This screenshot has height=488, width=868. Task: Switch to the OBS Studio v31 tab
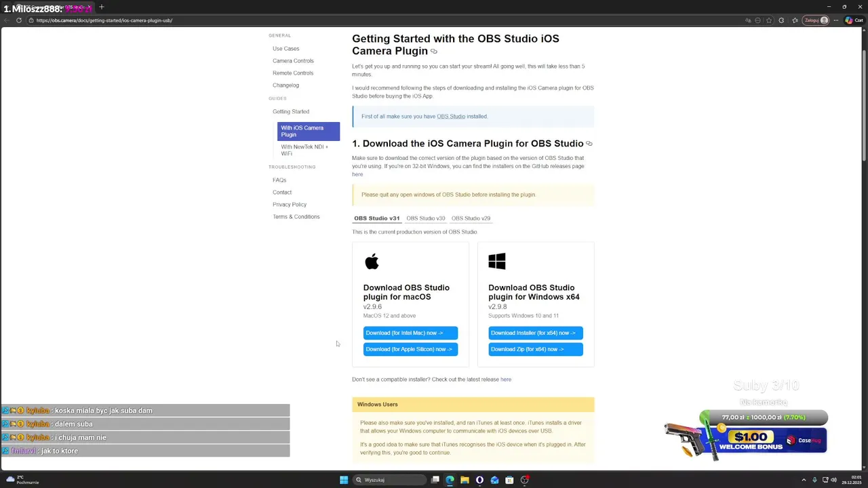pyautogui.click(x=376, y=218)
